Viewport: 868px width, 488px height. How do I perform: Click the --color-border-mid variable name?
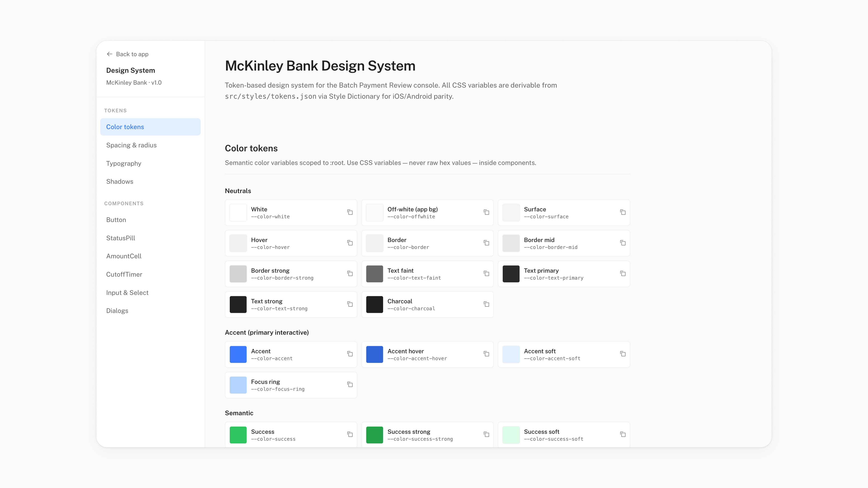point(551,247)
